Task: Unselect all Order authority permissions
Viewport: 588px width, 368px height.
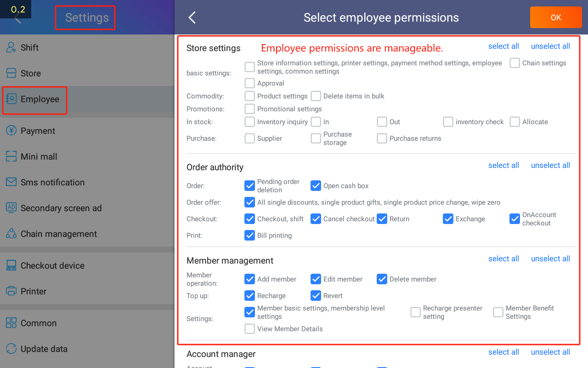Action: tap(550, 165)
